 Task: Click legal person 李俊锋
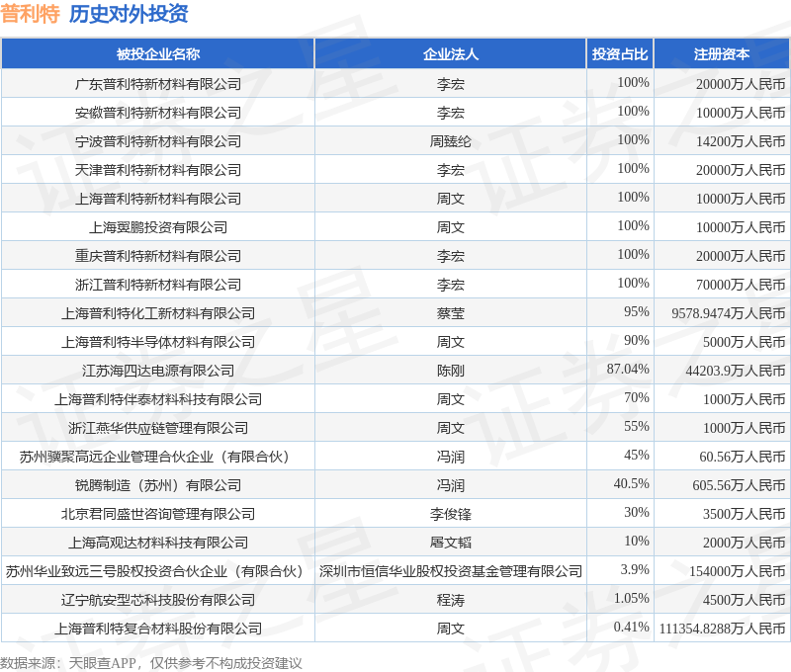point(451,514)
